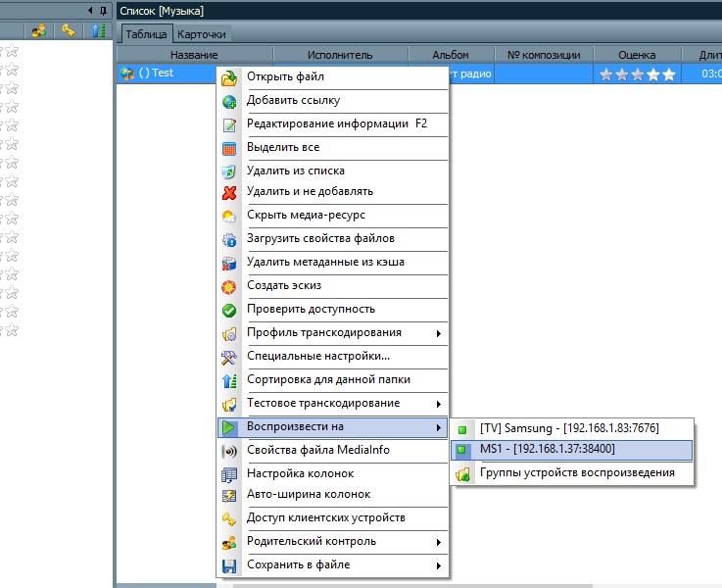Expand the Сохранить в файле submenu arrow
The image size is (722, 588).
tap(439, 565)
